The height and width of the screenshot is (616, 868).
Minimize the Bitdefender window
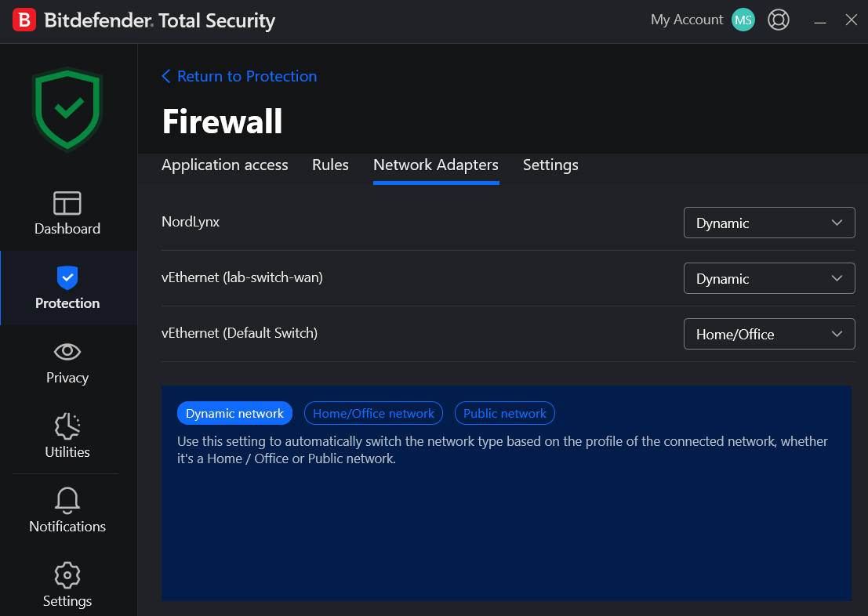(820, 22)
